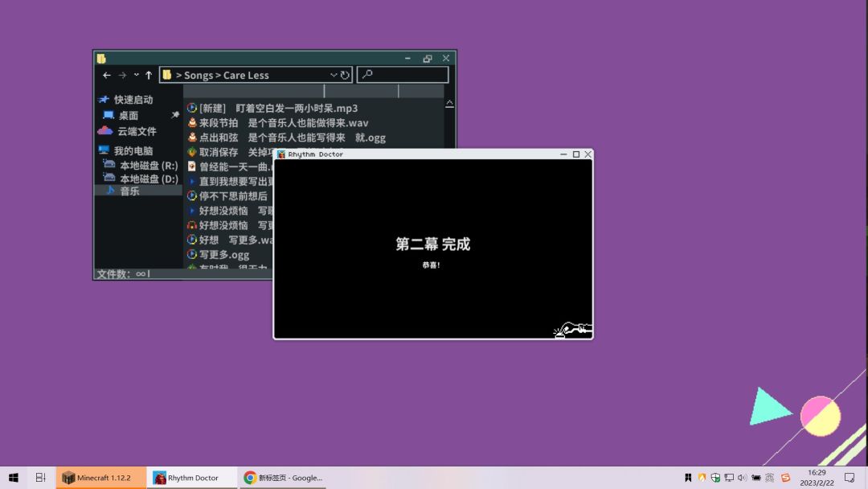Click the folder icon in explorer title bar
Screen dimensions: 868x489
101,58
